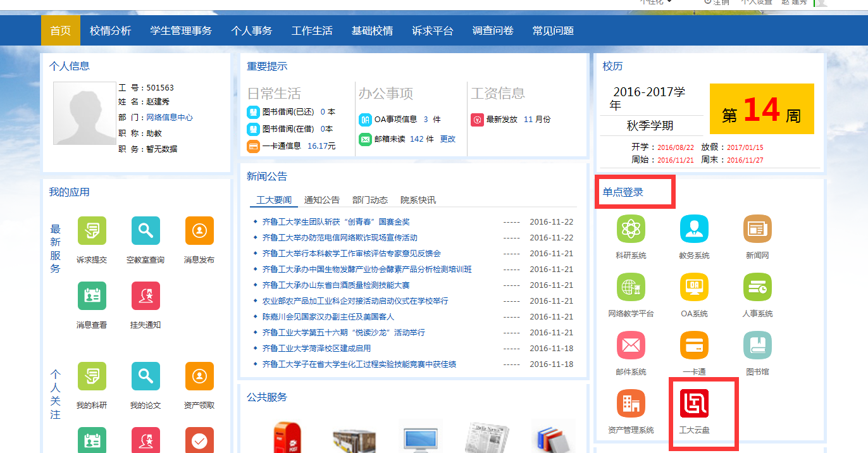This screenshot has height=453, width=868.
Task: Open the 基础校情 menu
Action: (x=372, y=30)
